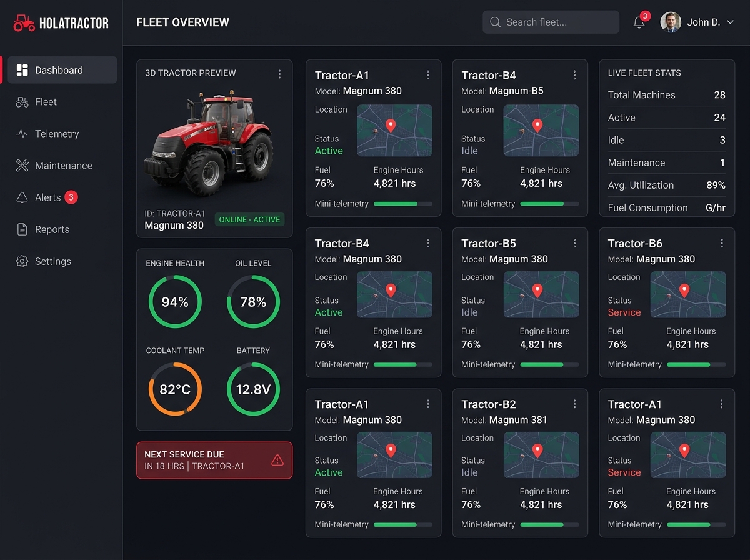The image size is (750, 560).
Task: Open the location map on the Magnum-B5 card
Action: tap(541, 131)
